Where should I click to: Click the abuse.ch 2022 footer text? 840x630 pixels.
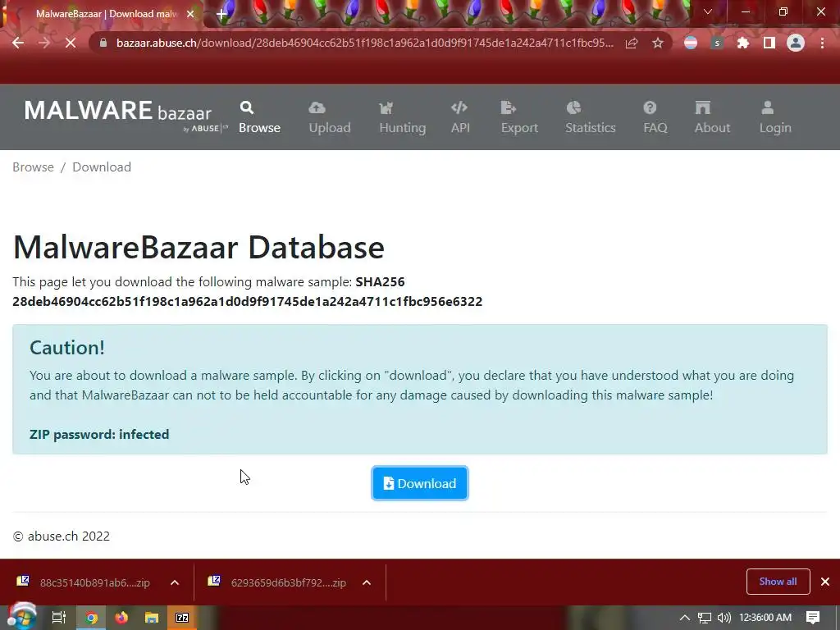pyautogui.click(x=61, y=536)
